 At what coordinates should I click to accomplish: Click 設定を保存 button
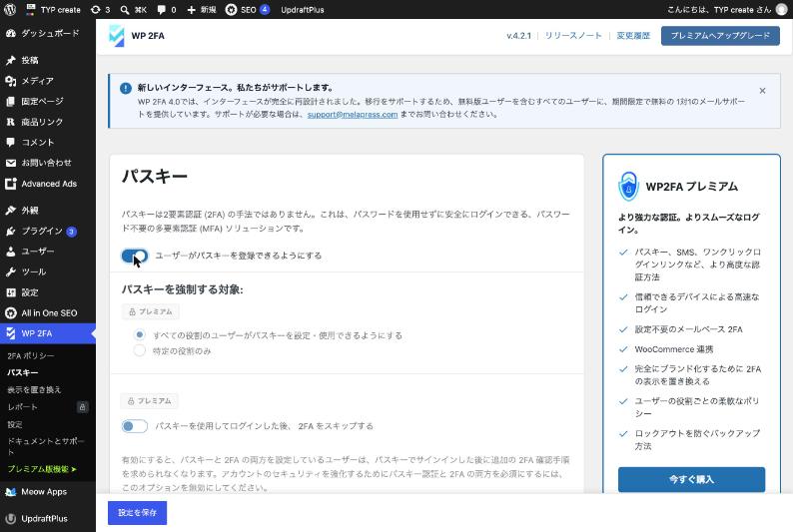[137, 513]
